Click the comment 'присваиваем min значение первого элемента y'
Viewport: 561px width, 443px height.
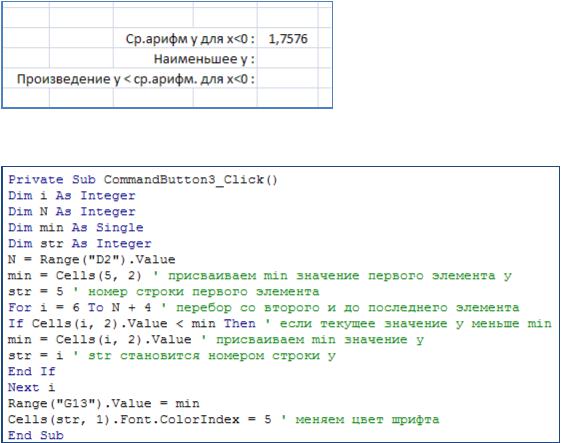coord(340,276)
